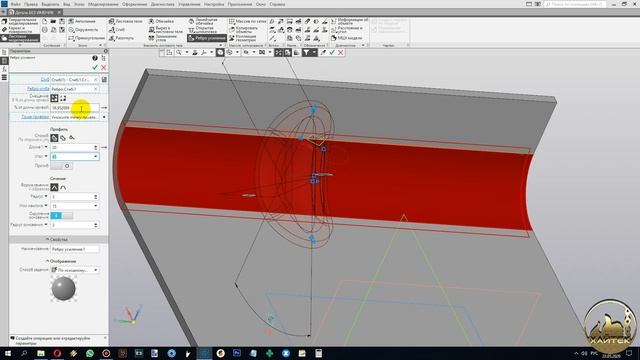
Task: Select the Разогнуть unbend tool
Action: click(x=121, y=38)
